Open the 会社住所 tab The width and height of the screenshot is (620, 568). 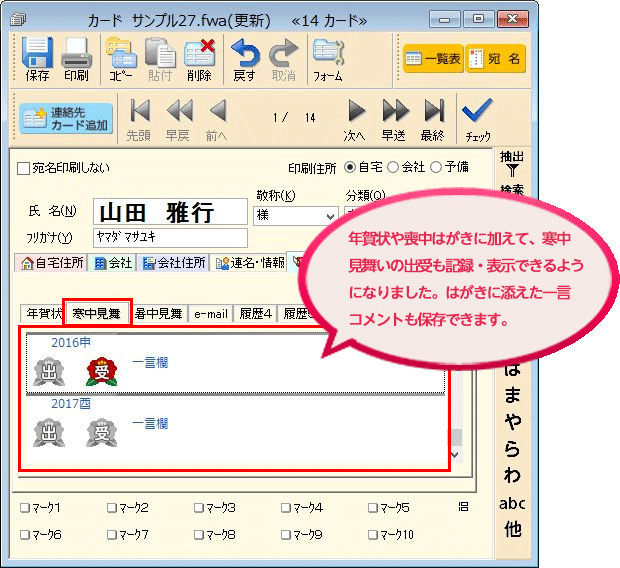coord(175,263)
